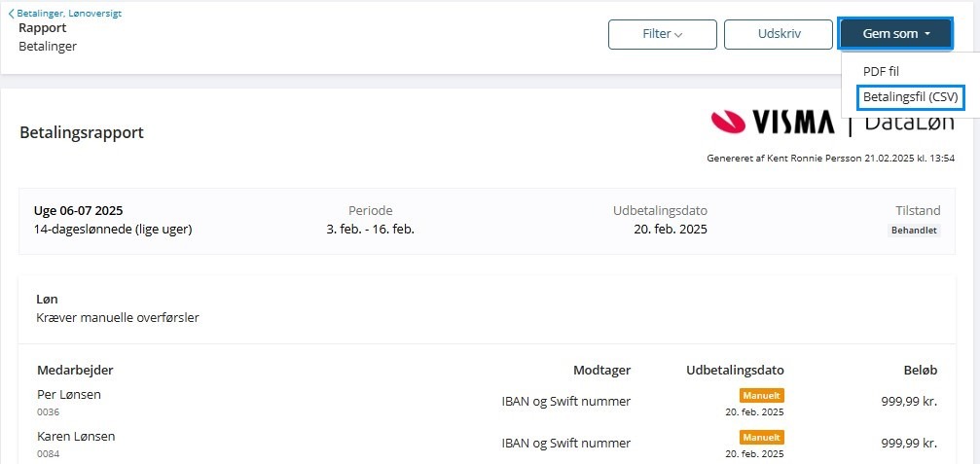This screenshot has width=980, height=464.
Task: Click employee number 0084
Action: pyautogui.click(x=49, y=454)
